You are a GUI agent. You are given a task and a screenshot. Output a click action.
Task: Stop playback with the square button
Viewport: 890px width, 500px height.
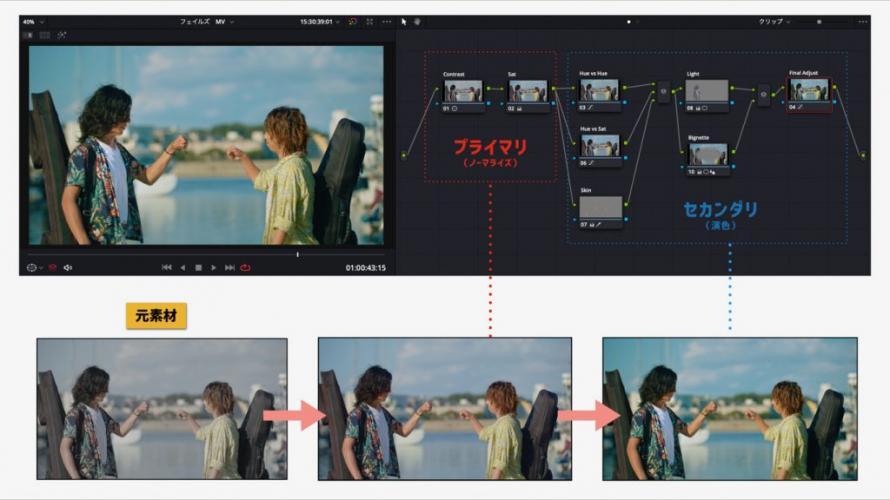tap(198, 268)
